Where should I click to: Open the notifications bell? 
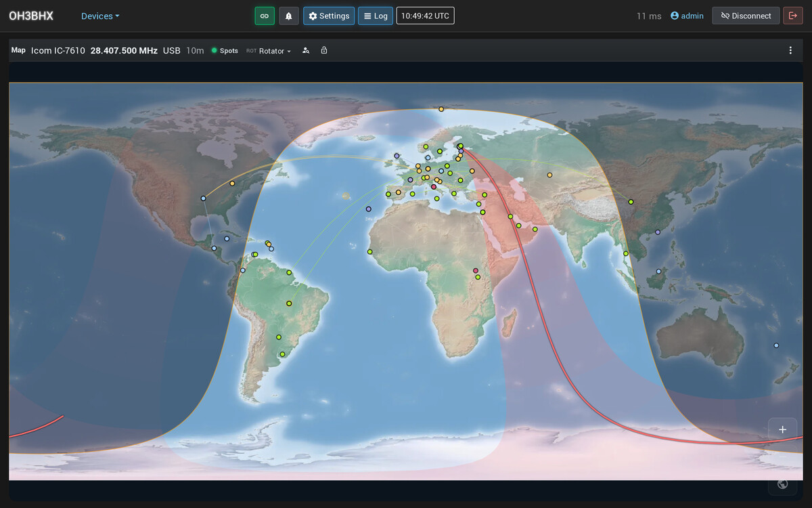pos(289,16)
